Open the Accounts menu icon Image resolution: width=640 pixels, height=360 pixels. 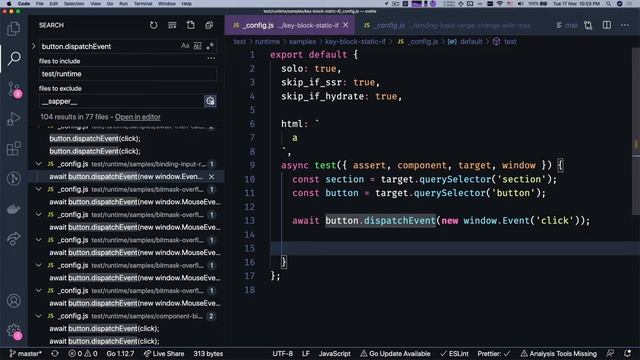pyautogui.click(x=14, y=301)
